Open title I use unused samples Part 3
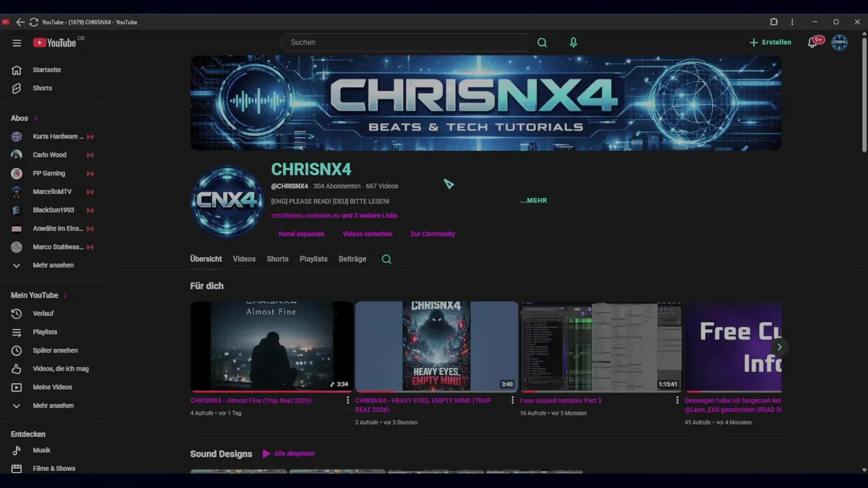The height and width of the screenshot is (488, 868). (561, 401)
